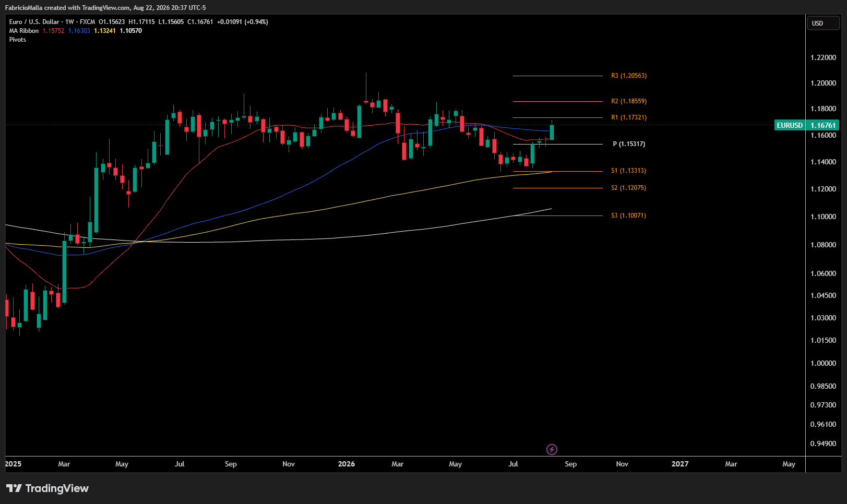Click the 0.98500 price scale label
The width and height of the screenshot is (847, 504).
click(823, 386)
